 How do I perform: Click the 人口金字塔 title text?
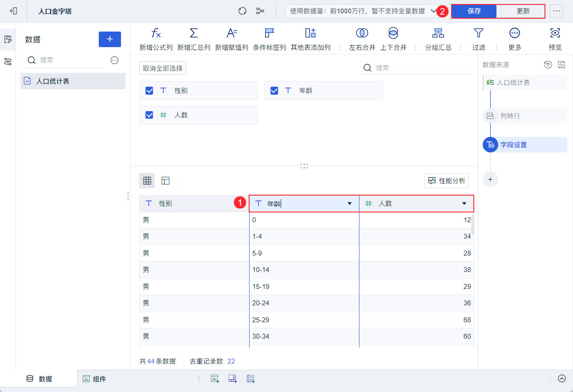[55, 11]
